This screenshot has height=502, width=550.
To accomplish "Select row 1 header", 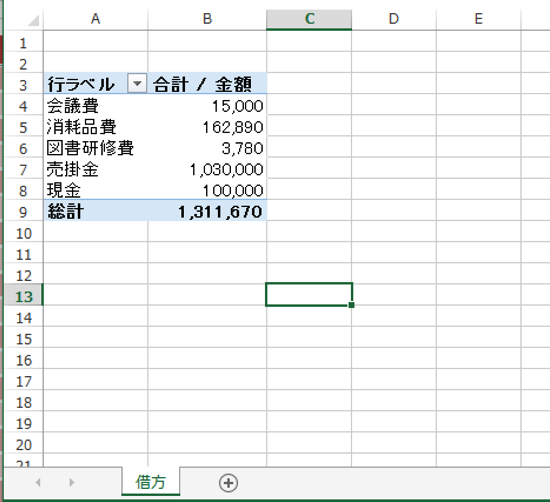I will [23, 42].
